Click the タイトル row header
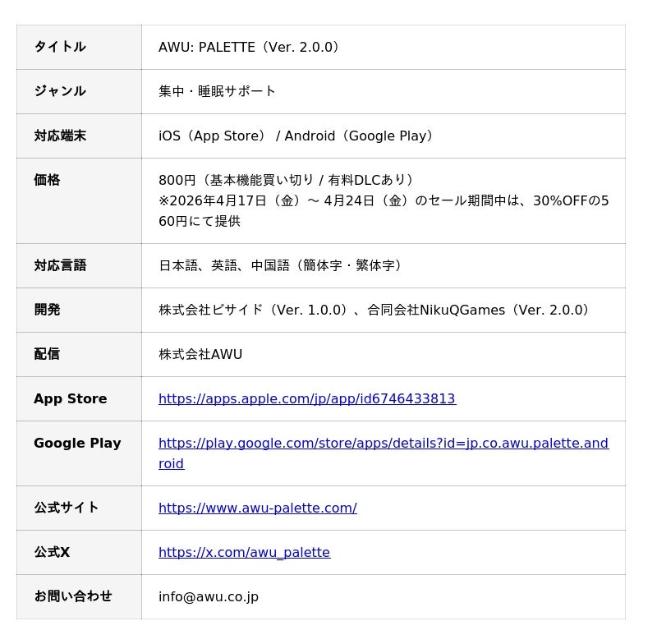657x644 pixels. [x=59, y=47]
